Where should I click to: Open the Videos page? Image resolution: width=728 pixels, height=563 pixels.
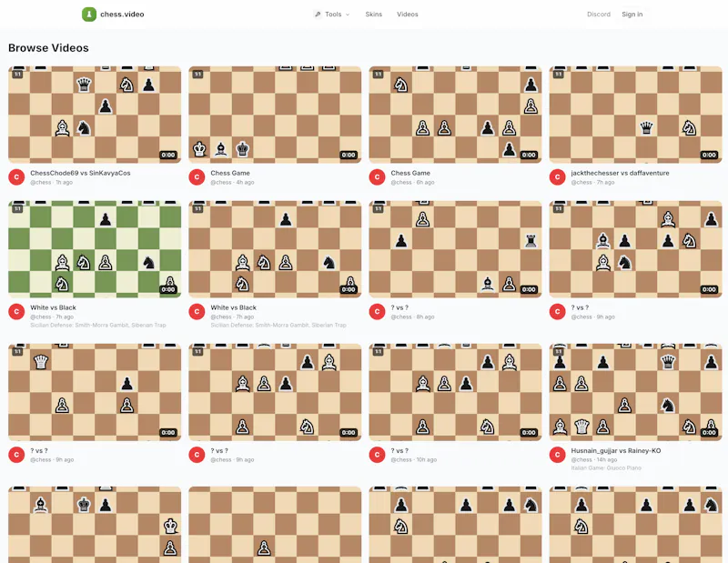coord(407,15)
